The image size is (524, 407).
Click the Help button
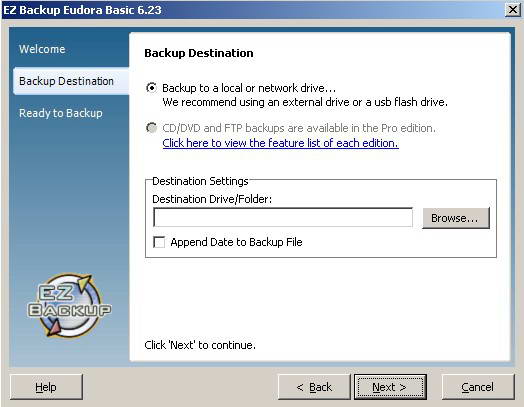click(46, 387)
